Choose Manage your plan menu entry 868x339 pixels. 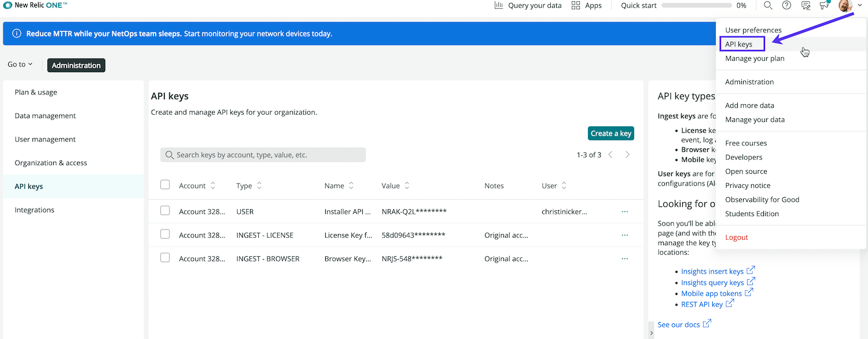(755, 59)
